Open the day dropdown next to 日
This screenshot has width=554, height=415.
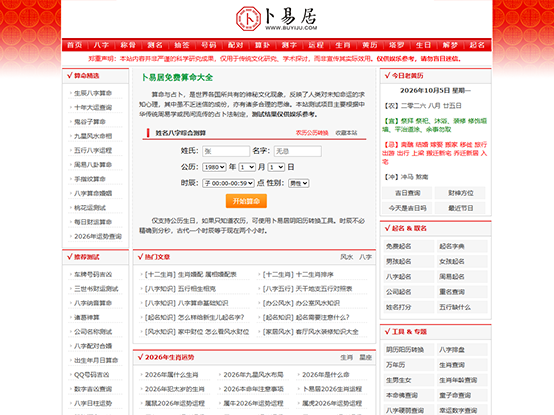(276, 167)
